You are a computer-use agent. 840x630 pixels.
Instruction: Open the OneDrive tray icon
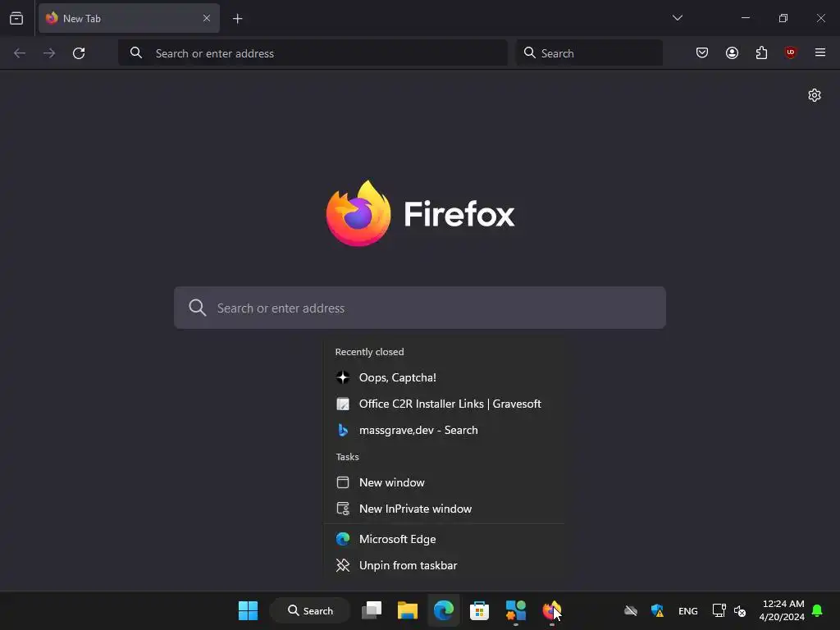(631, 610)
